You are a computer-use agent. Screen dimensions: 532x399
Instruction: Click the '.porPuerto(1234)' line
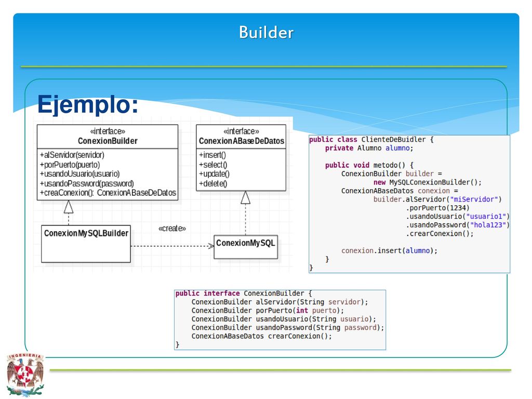(x=437, y=208)
